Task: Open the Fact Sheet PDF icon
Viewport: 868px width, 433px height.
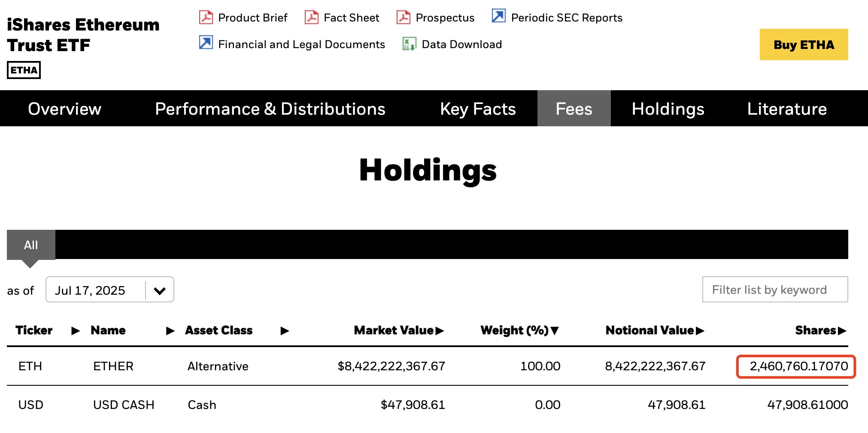Action: pos(312,18)
